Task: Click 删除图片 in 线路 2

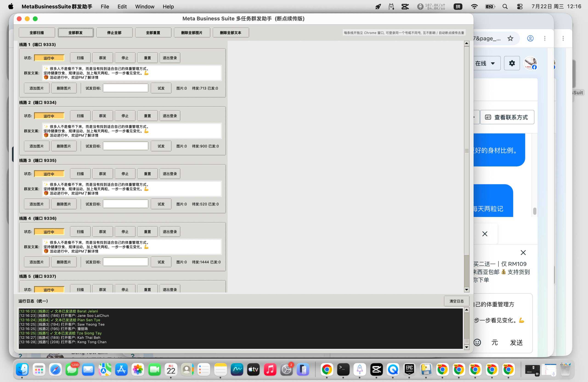Action: click(64, 146)
